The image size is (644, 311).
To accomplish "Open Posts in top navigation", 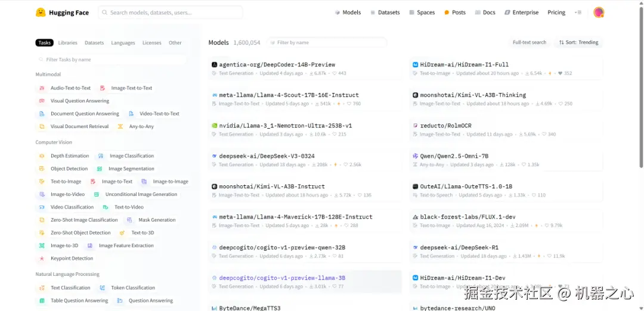I will pos(454,13).
